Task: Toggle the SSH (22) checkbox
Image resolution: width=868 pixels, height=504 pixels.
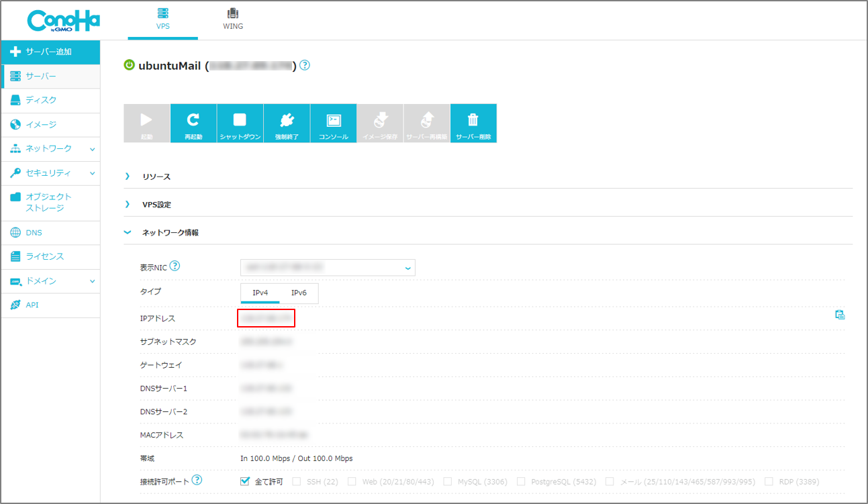Action: coord(297,481)
